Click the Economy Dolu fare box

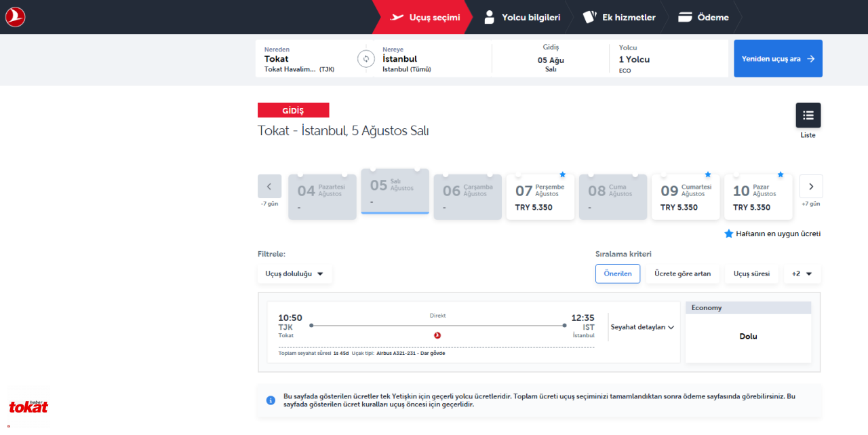tap(749, 333)
